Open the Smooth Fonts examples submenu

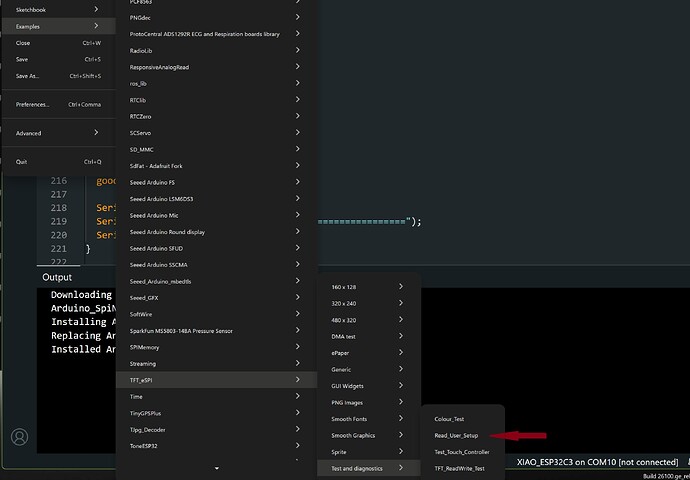pos(369,419)
